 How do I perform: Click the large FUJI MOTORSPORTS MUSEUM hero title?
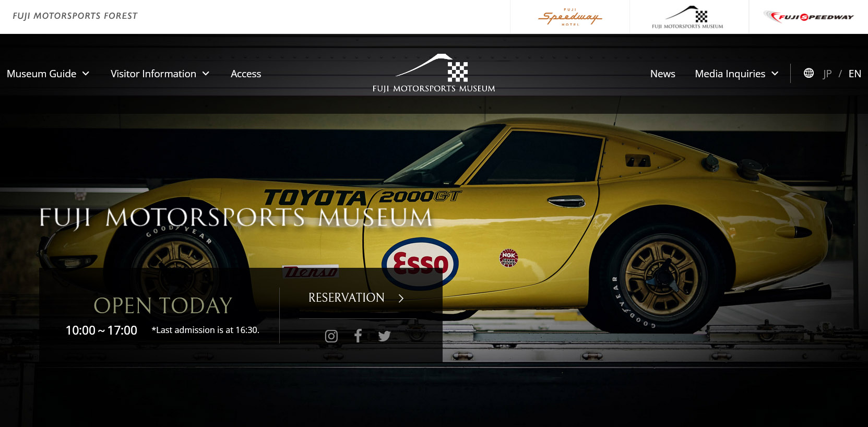[x=236, y=218]
